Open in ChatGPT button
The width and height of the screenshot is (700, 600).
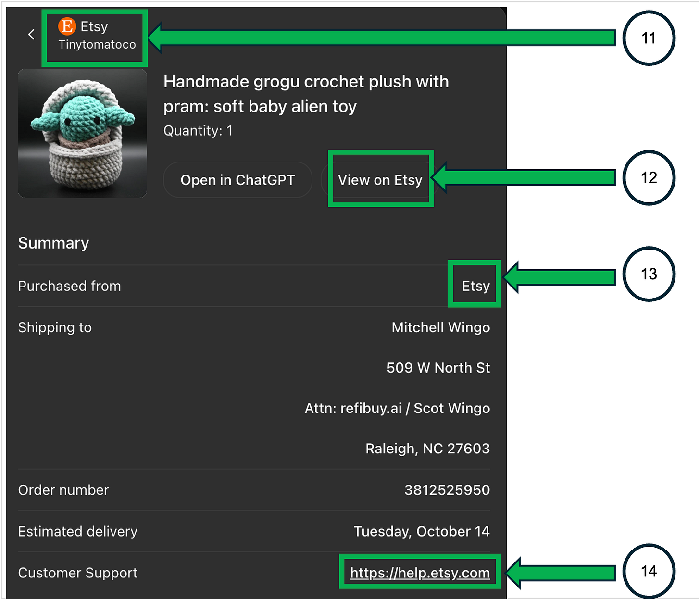click(237, 180)
